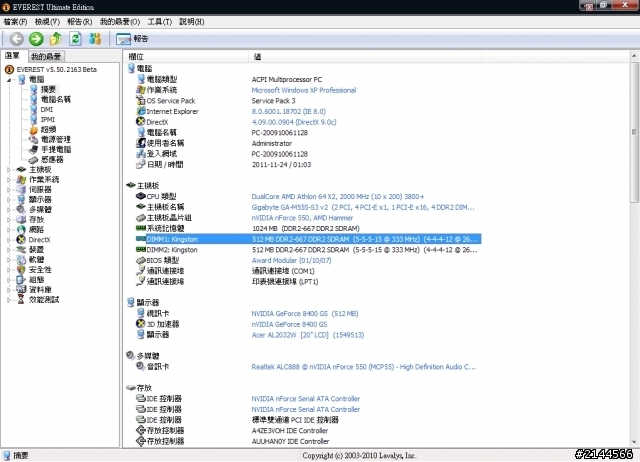This screenshot has height=462, width=640.
Task: Click the 網路 globe tree icon
Action: tap(21, 230)
